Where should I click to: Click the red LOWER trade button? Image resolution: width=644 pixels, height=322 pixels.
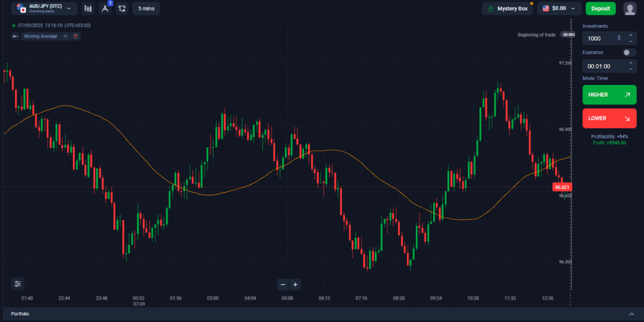click(609, 118)
